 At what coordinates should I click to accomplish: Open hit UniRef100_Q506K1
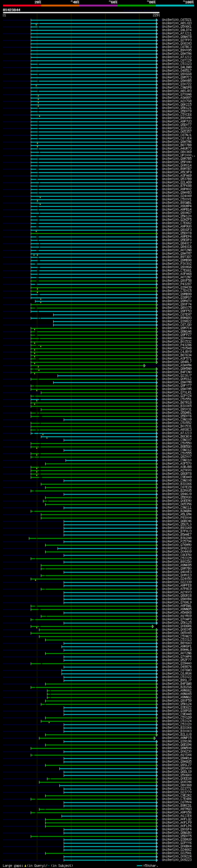(x=176, y=26)
